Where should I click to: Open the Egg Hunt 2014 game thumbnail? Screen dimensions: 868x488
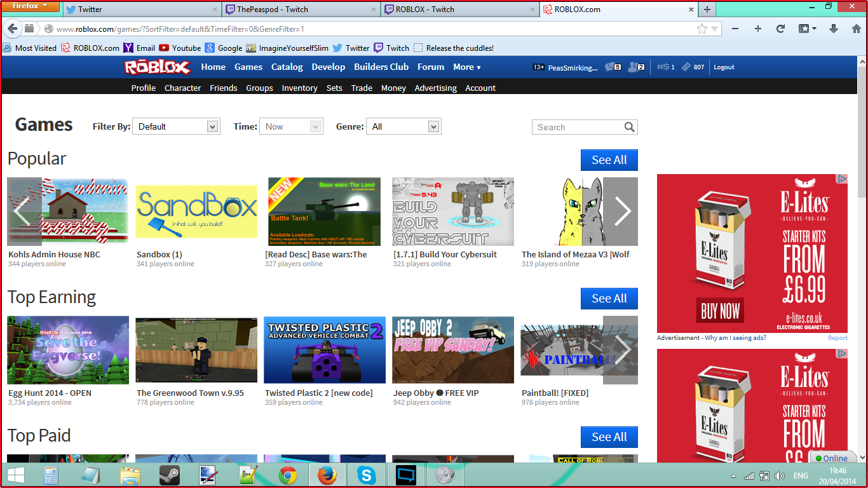68,350
